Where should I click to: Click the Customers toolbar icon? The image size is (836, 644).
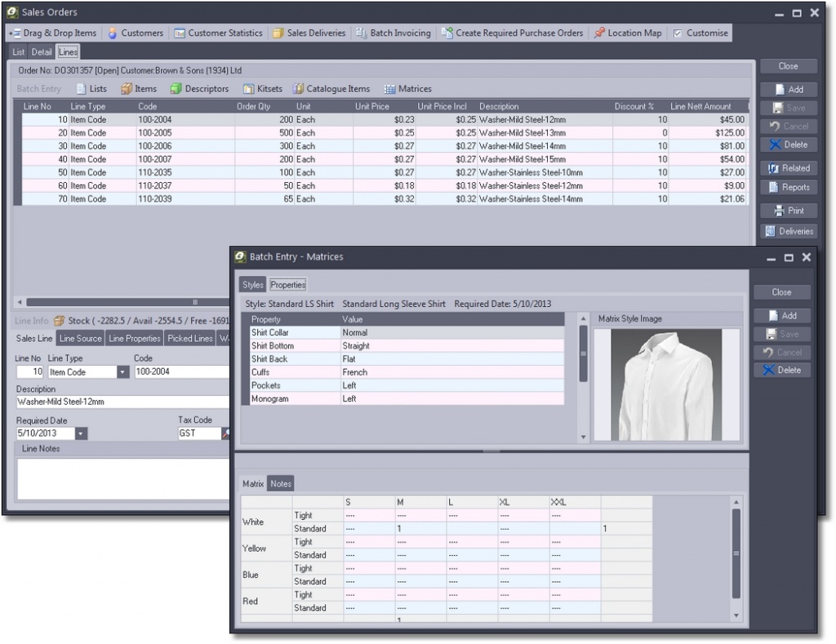[113, 33]
